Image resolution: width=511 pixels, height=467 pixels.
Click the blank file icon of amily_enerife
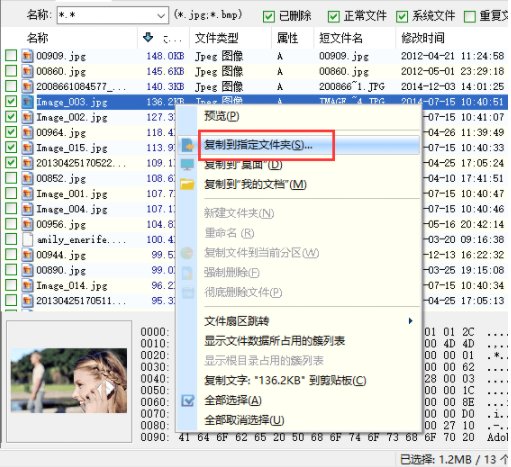click(27, 239)
